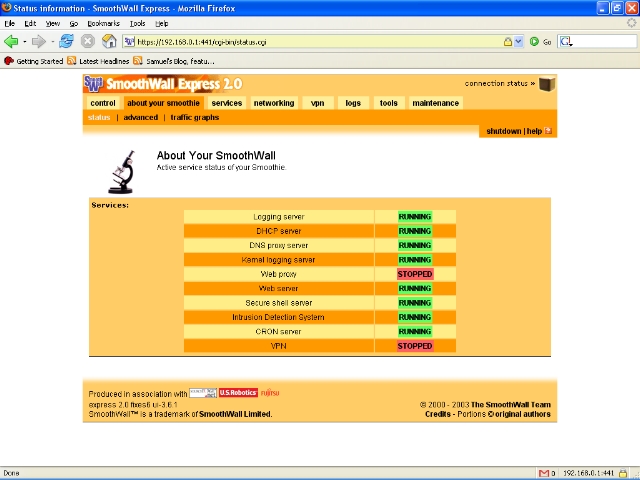Click the advanced sub-navigation link
The image size is (640, 480).
pyautogui.click(x=140, y=118)
